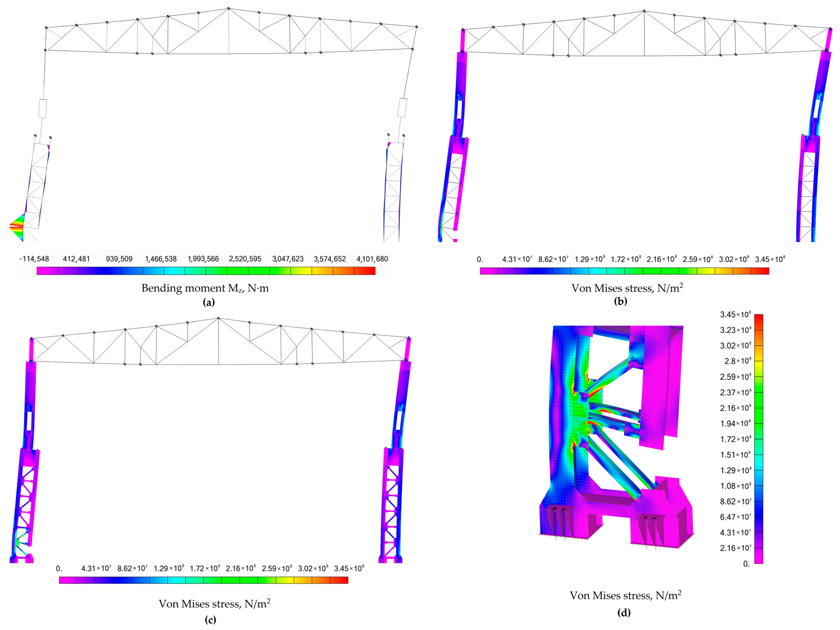Click the 2.8×10⁸ label on vertical legend
The image size is (840, 630).
tap(737, 361)
